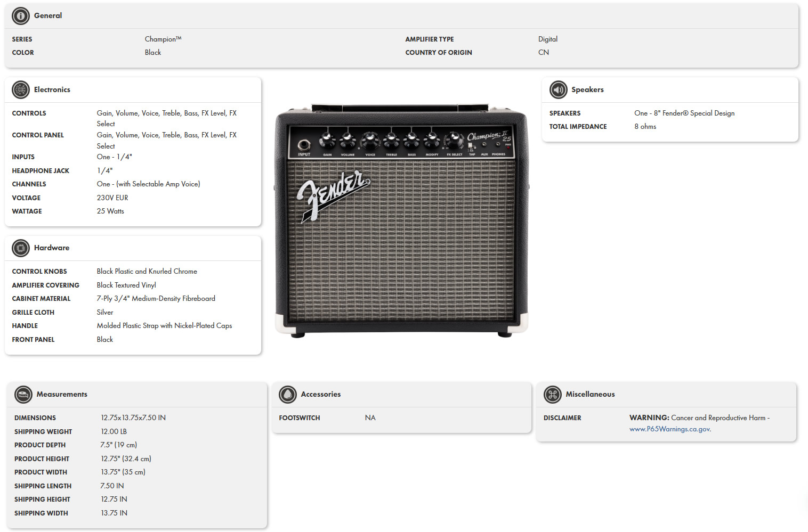The height and width of the screenshot is (532, 808).
Task: Click the Speakers section icon
Action: click(x=559, y=90)
